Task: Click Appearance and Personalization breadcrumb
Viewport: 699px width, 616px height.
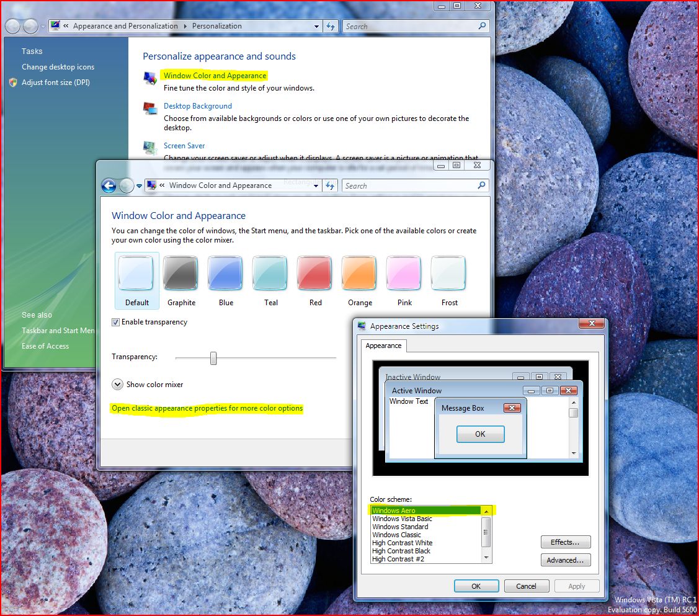Action: pos(125,26)
